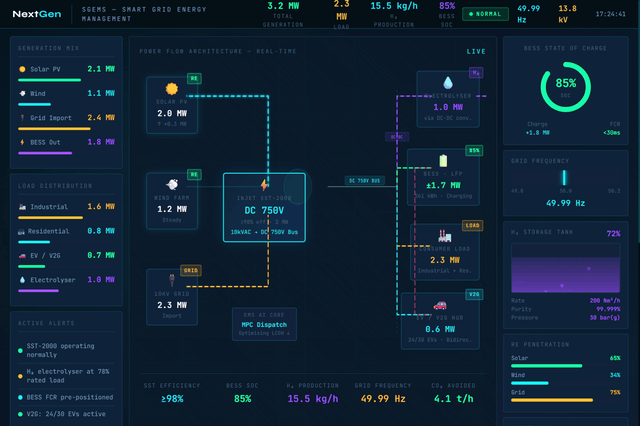Screen dimensions: 640x426
Task: Click the 'SST-2000 operating normally' alert
Action: [66, 351]
